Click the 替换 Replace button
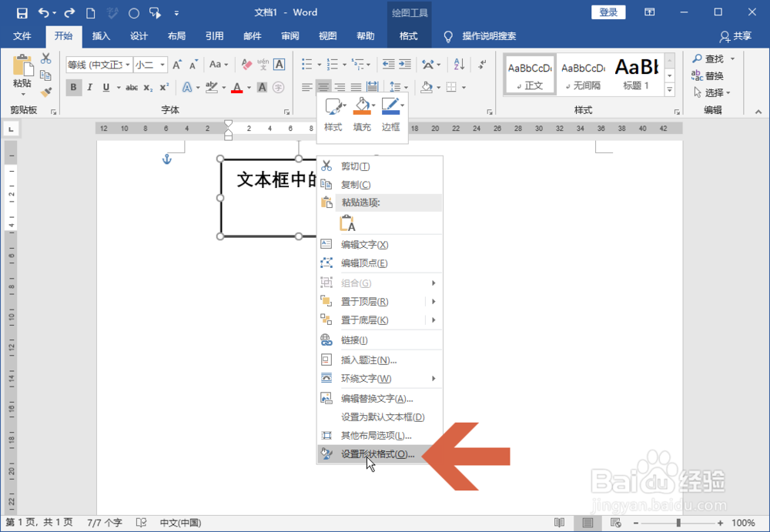The height and width of the screenshot is (532, 770). click(x=708, y=75)
